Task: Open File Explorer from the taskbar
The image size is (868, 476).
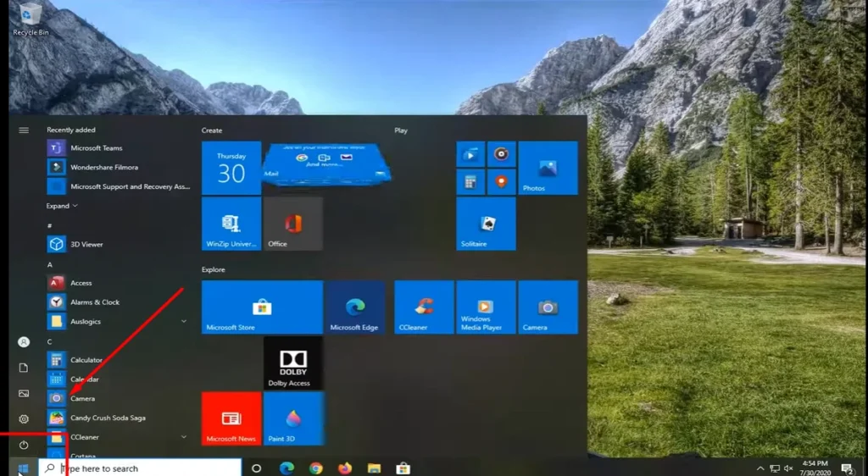Action: click(374, 468)
